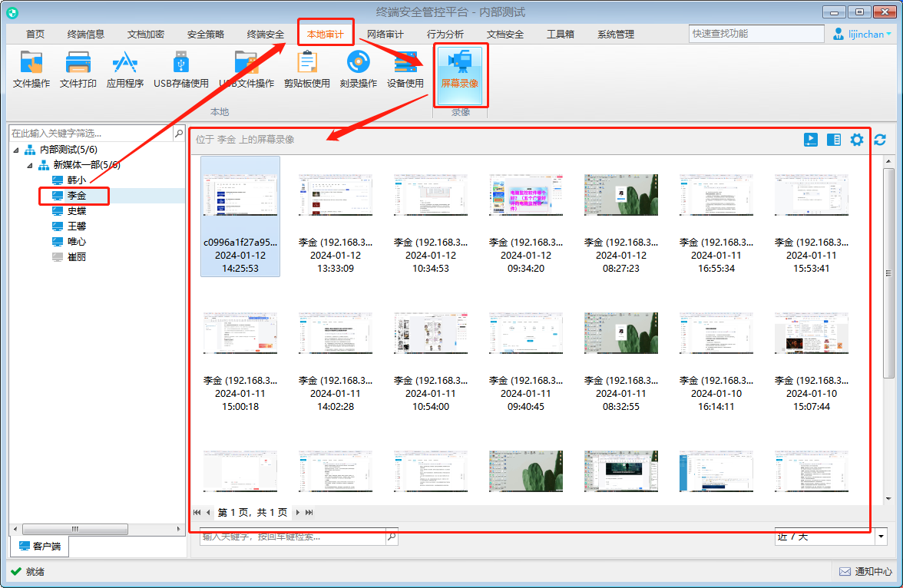
Task: Open the 近 7 天 time range dropdown
Action: (x=881, y=536)
